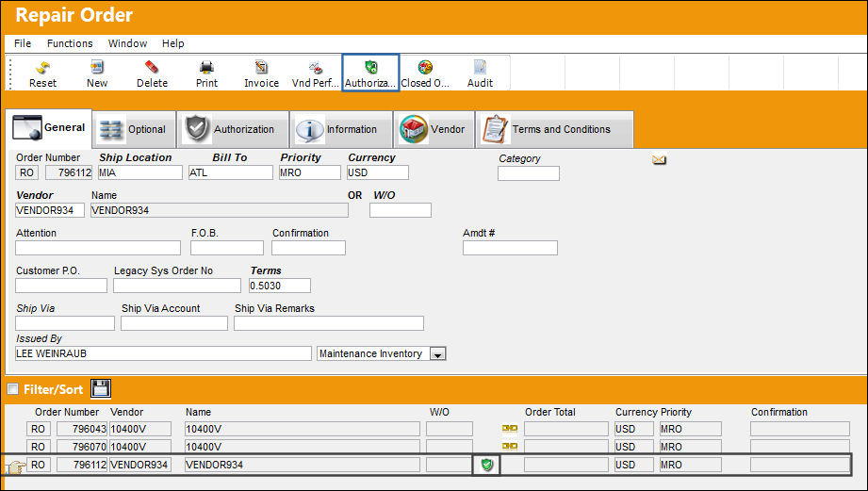This screenshot has height=491, width=868.
Task: Select order 796112 in the list
Action: 83,465
